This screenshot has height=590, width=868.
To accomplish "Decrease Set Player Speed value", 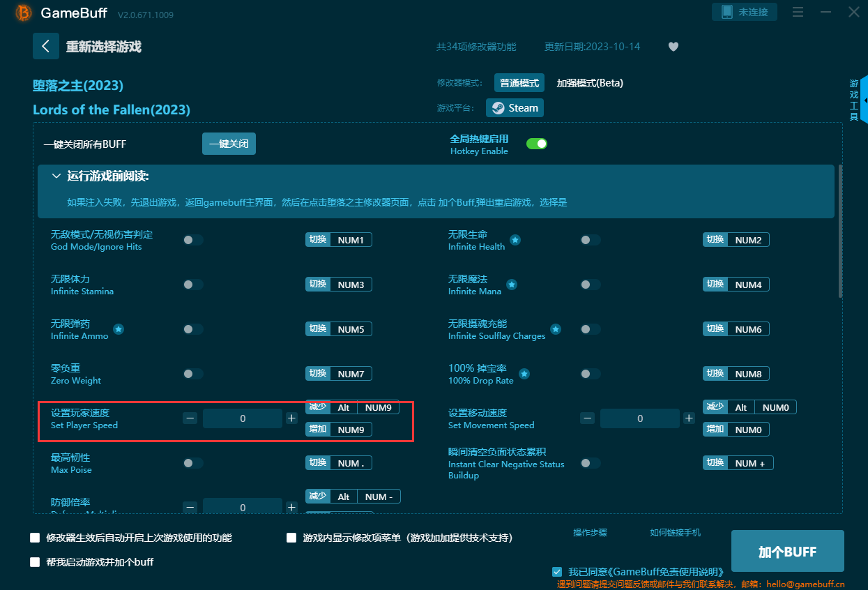I will pyautogui.click(x=190, y=418).
